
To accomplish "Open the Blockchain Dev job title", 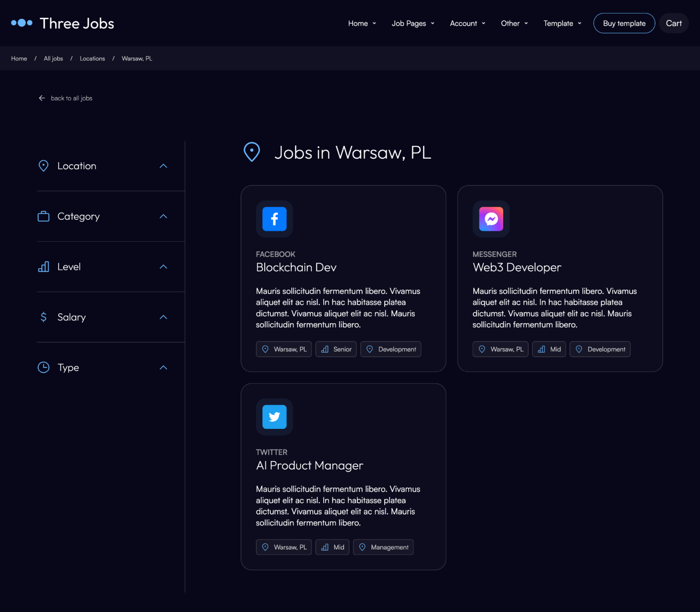I will pos(296,267).
